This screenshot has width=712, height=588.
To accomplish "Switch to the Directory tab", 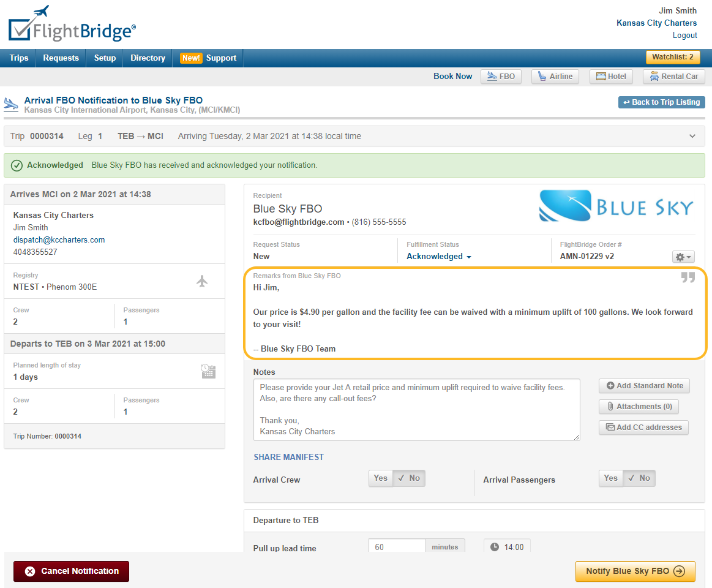I will pos(147,58).
